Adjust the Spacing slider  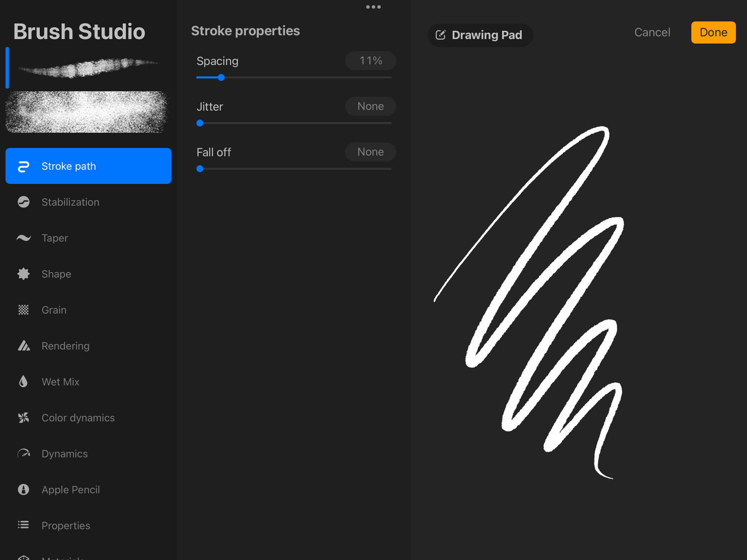221,77
